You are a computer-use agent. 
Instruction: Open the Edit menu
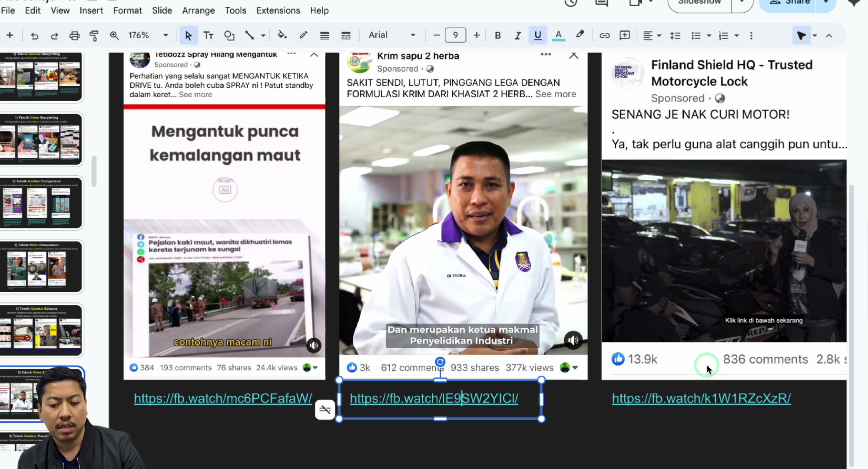[33, 10]
